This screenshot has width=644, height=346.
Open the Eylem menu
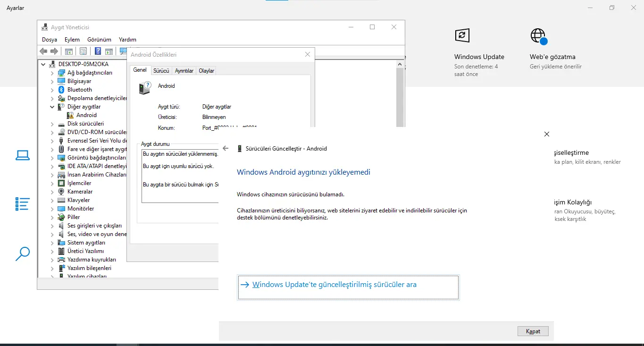(x=72, y=40)
